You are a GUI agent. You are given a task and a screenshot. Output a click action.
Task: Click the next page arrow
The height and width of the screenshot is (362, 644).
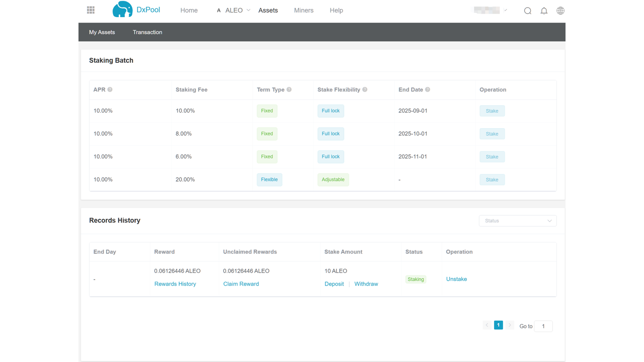(510, 325)
